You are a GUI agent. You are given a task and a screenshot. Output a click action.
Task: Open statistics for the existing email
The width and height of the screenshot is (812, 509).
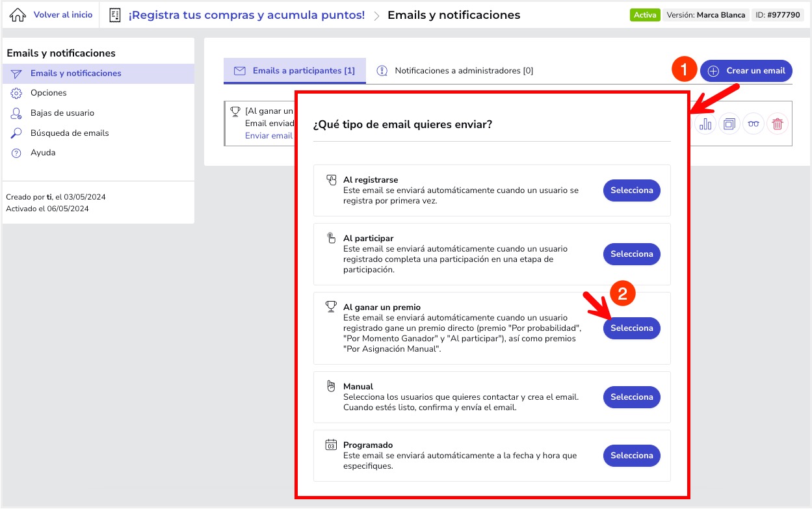705,124
